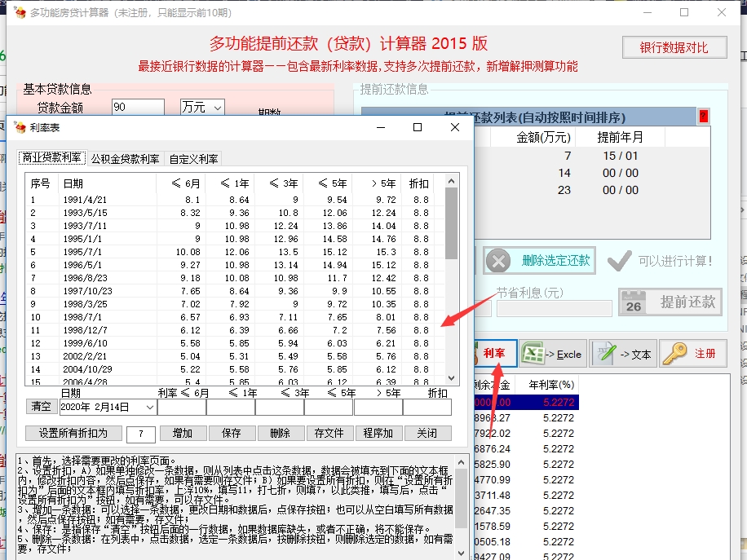Select rate row dated 2002/2/21

tap(235, 357)
